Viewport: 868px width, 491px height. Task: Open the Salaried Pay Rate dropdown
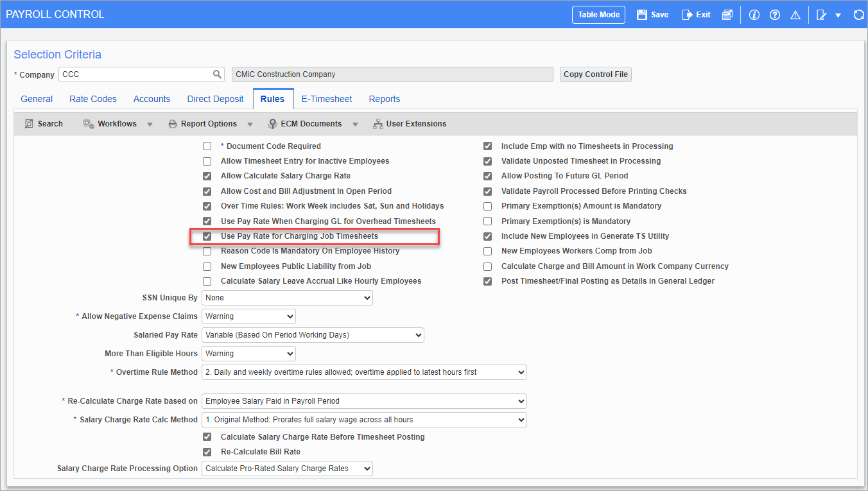[x=313, y=335]
